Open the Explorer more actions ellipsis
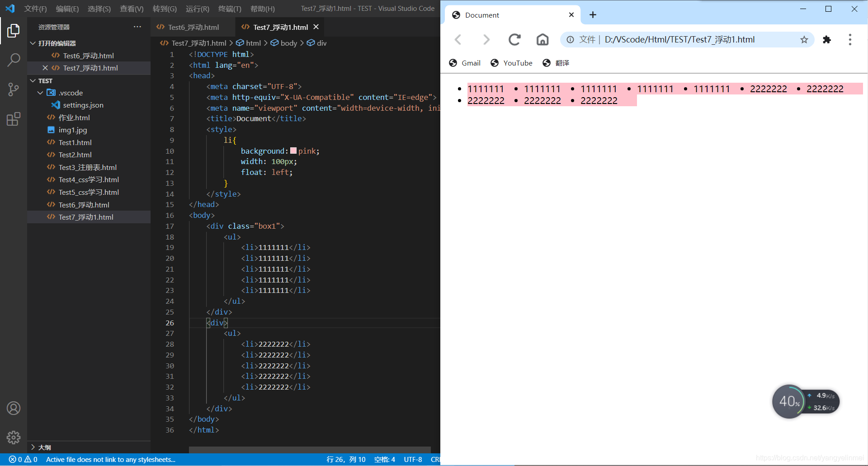This screenshot has height=466, width=868. pos(137,27)
